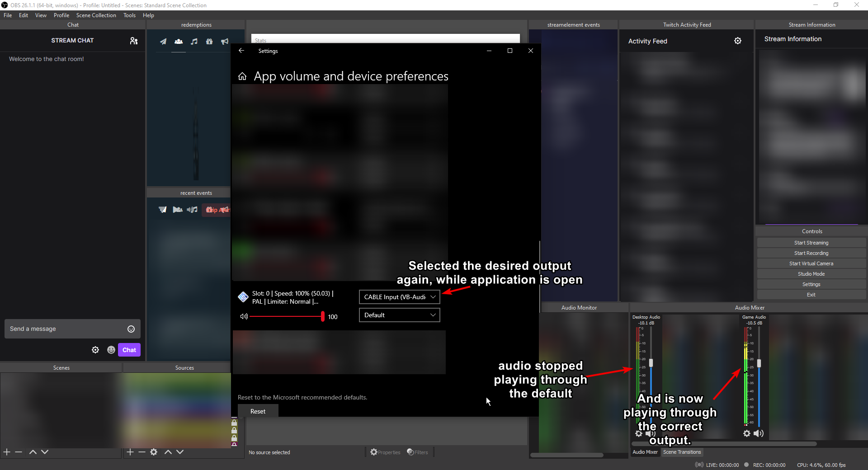Mute the Game Audio channel

point(759,433)
